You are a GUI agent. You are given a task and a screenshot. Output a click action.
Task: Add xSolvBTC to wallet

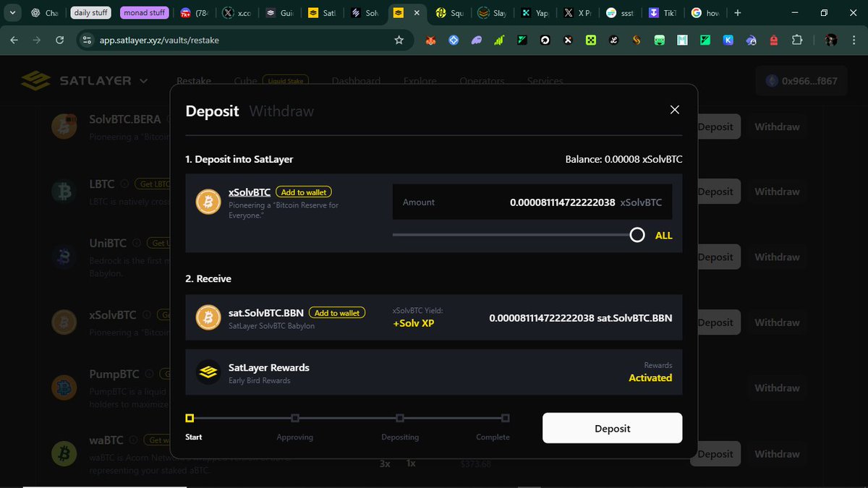[x=304, y=192]
